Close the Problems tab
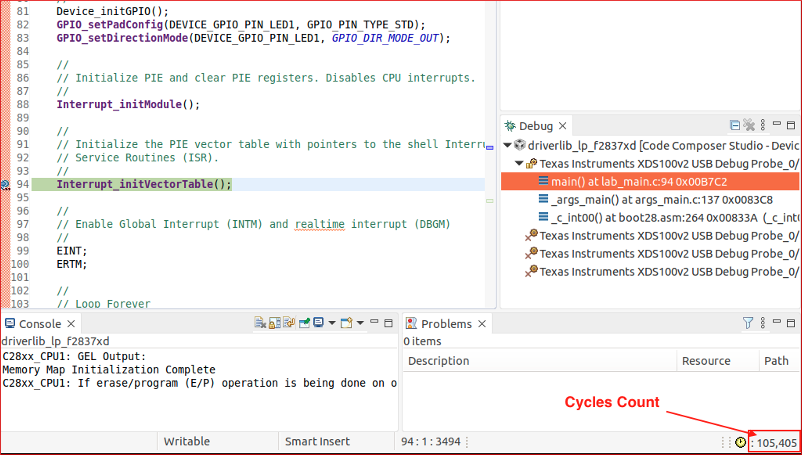 (482, 324)
